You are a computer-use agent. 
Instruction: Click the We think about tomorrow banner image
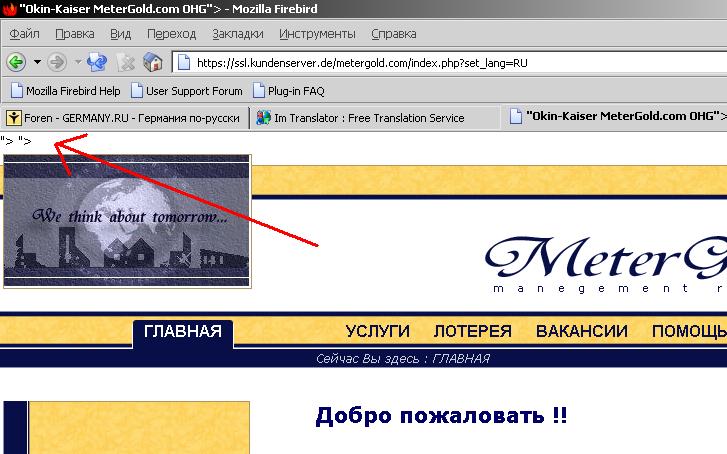click(128, 221)
